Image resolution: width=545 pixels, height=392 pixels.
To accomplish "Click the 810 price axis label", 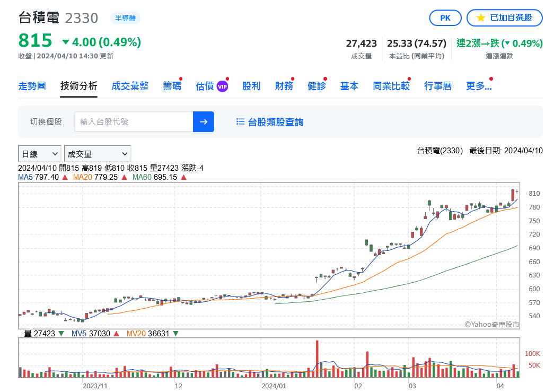I will click(534, 194).
